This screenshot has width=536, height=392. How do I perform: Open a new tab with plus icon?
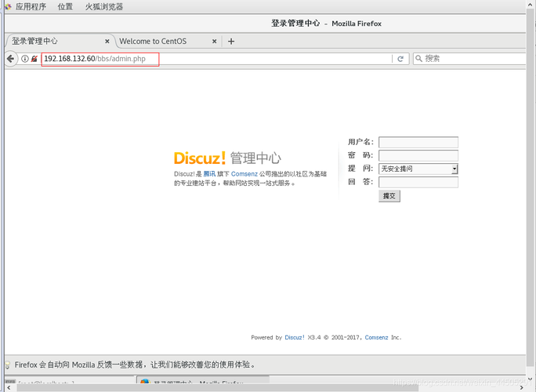tap(231, 42)
